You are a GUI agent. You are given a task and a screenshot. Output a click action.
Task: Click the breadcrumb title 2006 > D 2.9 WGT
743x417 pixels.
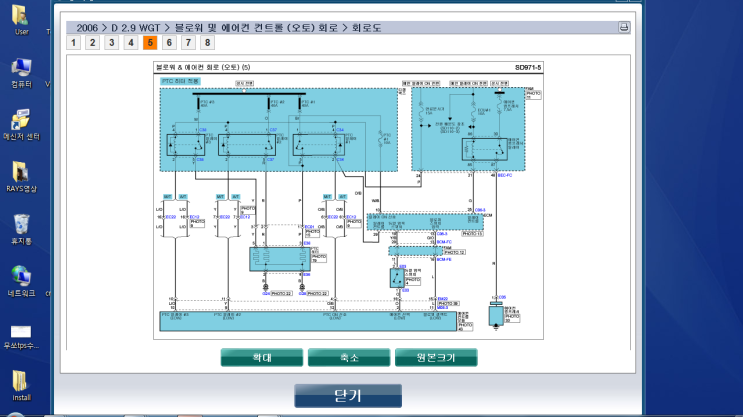tap(118, 28)
